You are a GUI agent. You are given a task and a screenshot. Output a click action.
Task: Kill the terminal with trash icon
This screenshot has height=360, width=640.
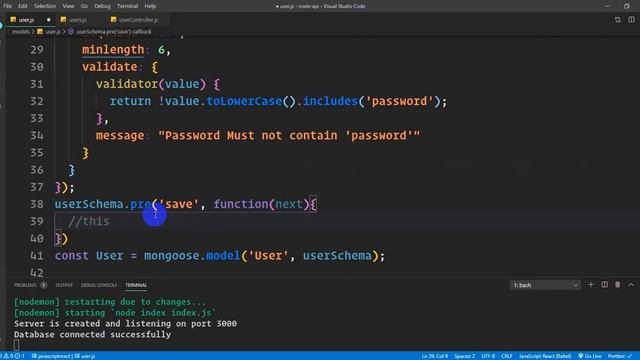click(x=618, y=284)
